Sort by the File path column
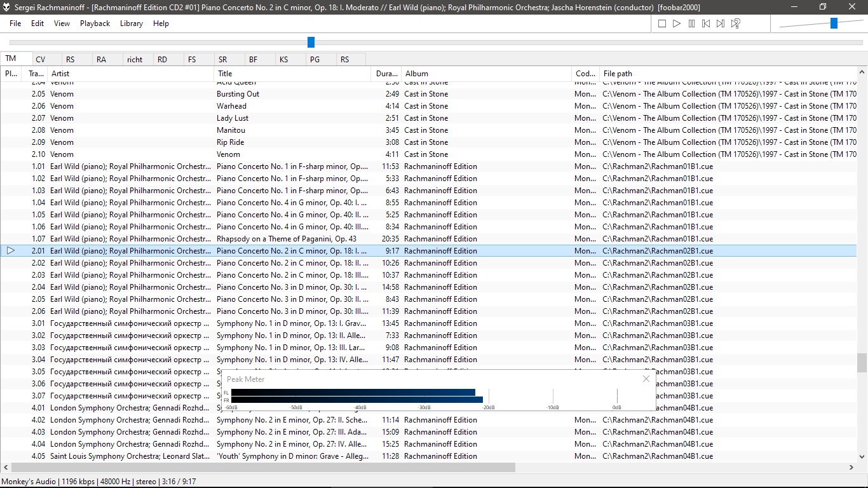Screen dimensions: 868x488 pos(728,74)
